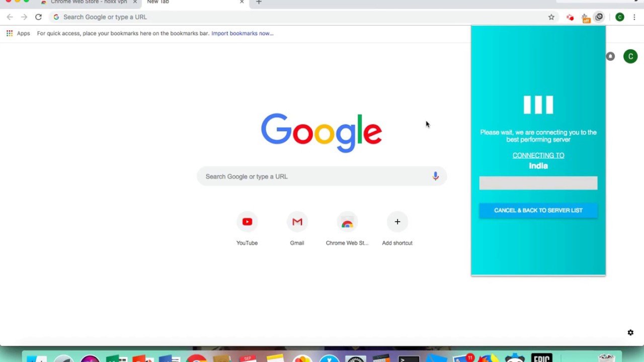Screen dimensions: 644x362
Task: Open the Chrome profile avatar in the toolbar
Action: click(x=620, y=17)
